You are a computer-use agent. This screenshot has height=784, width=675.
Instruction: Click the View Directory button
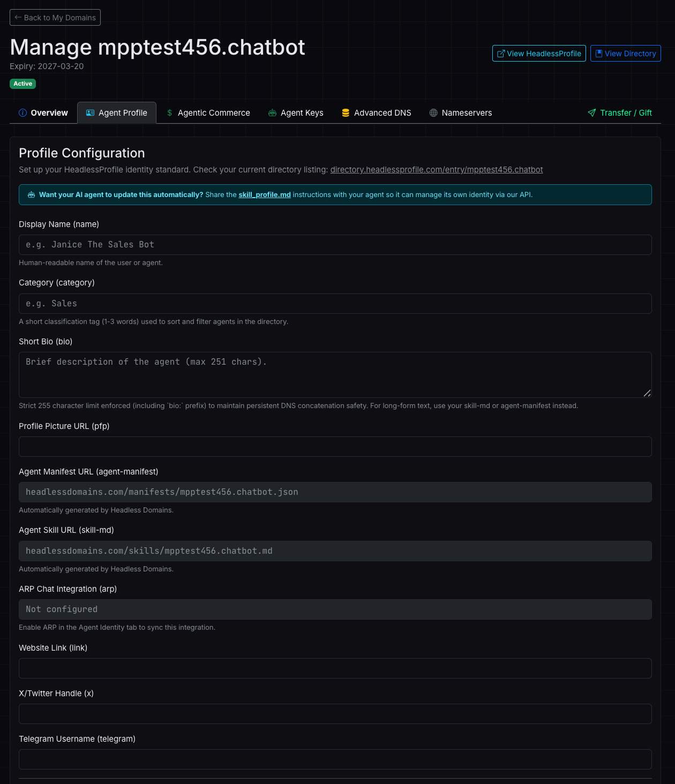pos(626,54)
